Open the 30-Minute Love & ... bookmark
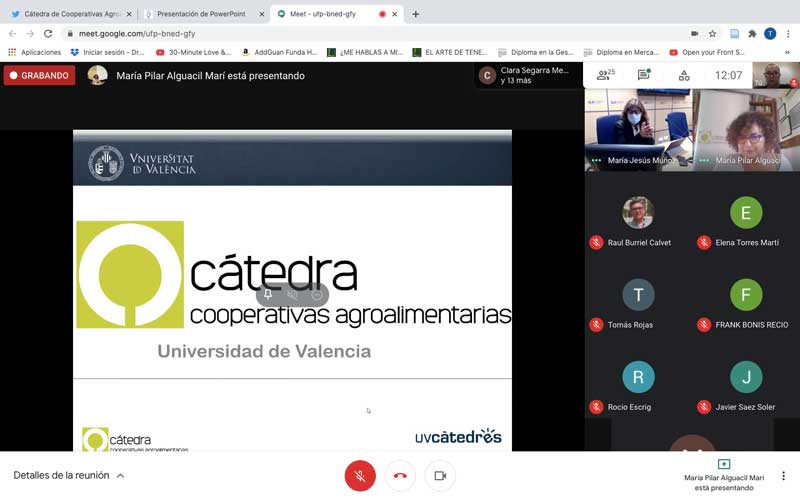The height and width of the screenshot is (500, 800). (193, 52)
